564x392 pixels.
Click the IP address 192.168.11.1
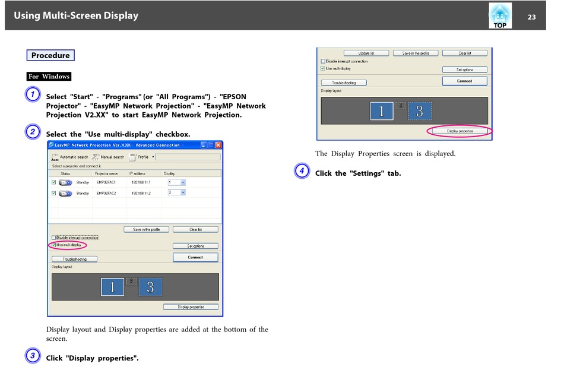tap(141, 182)
